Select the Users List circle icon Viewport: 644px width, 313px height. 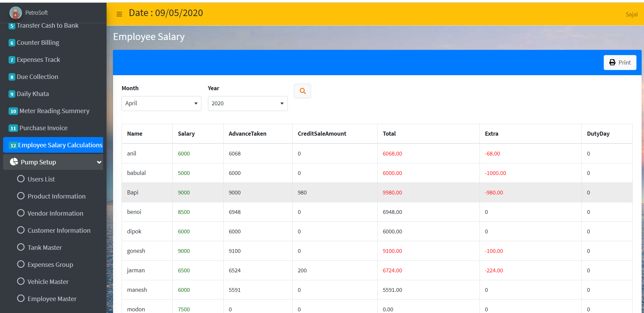(21, 179)
